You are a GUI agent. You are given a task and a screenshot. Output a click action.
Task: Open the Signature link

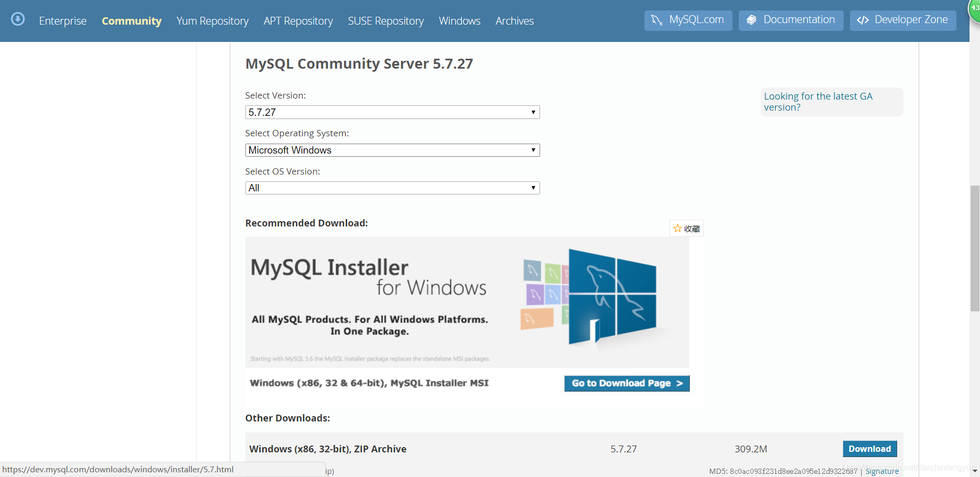pyautogui.click(x=882, y=471)
